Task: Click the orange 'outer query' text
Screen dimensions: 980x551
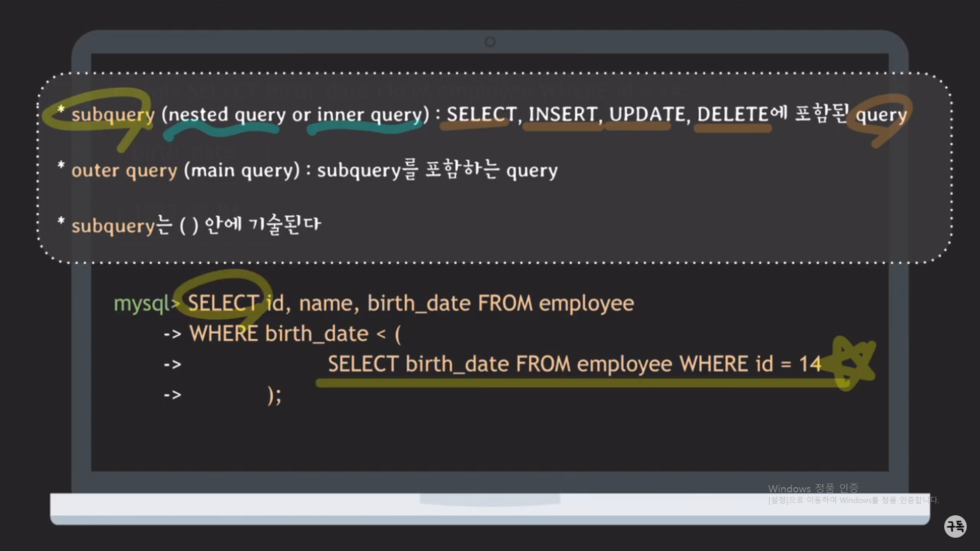Action: [x=124, y=170]
